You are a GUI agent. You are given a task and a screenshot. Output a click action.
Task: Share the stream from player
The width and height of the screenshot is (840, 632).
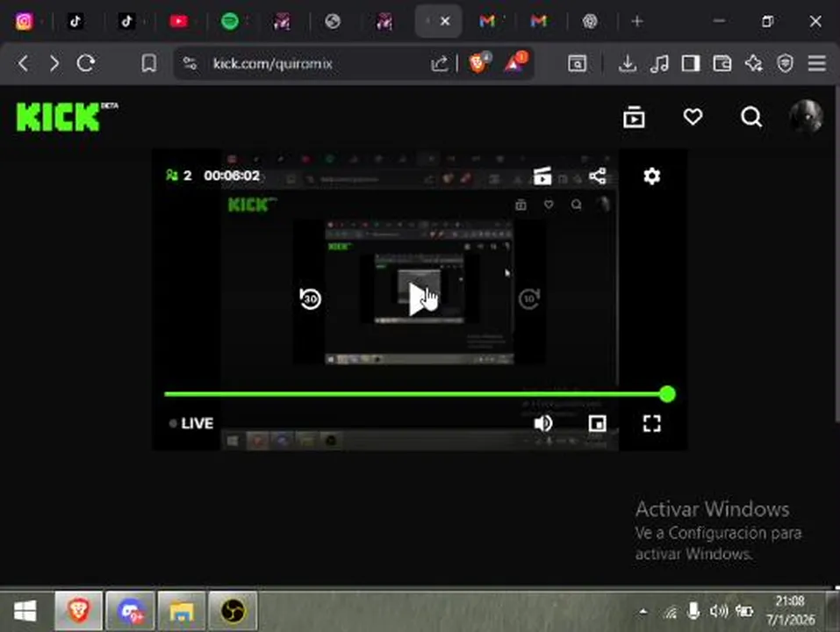(x=598, y=176)
